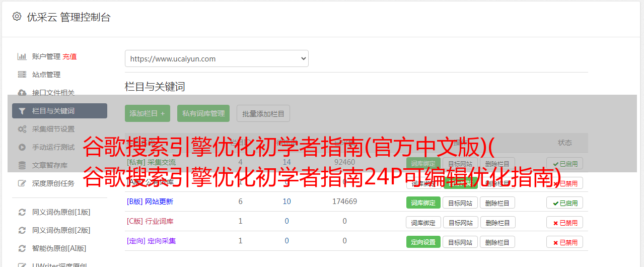Click 删除栏目 in the 采集交流 row
The height and width of the screenshot is (267, 644).
tap(497, 164)
